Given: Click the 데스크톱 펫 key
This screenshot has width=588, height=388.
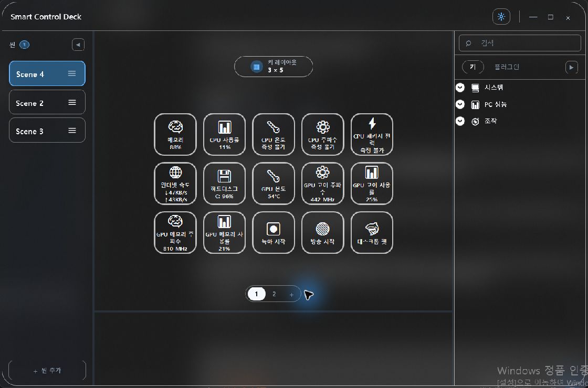Looking at the screenshot, I should [372, 233].
